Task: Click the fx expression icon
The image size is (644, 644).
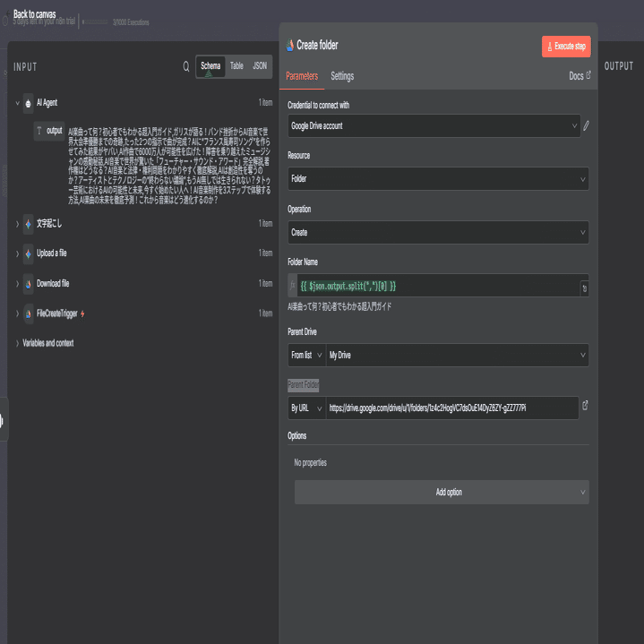Action: 292,285
